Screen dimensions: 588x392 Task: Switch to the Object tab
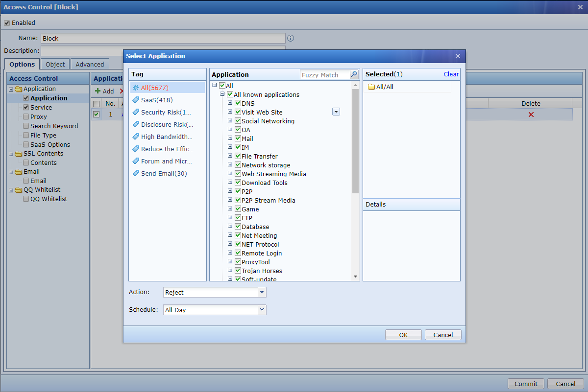tap(55, 64)
